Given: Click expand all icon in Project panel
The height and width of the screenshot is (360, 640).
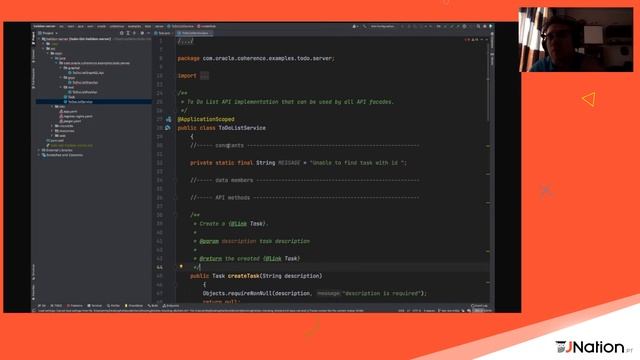Looking at the screenshot, I should pos(128,33).
